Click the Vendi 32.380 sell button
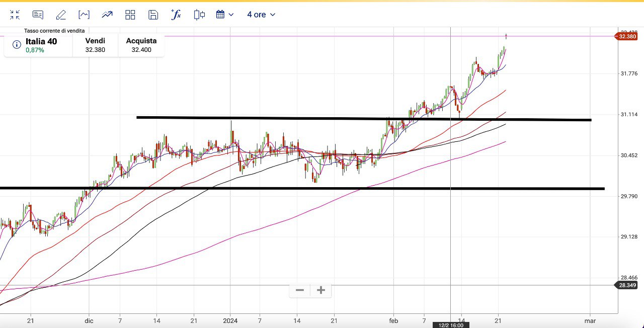The height and width of the screenshot is (328, 644). coord(95,45)
